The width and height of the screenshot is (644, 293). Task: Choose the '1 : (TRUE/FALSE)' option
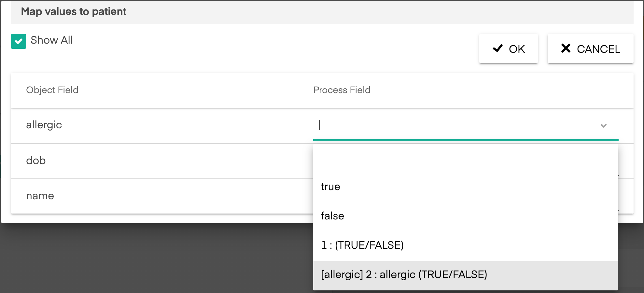point(465,245)
